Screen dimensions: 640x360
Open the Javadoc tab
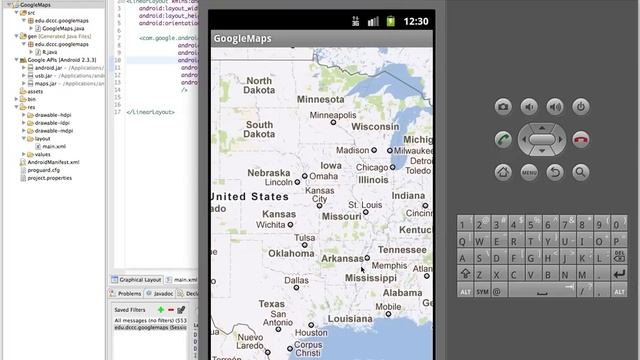[160, 293]
